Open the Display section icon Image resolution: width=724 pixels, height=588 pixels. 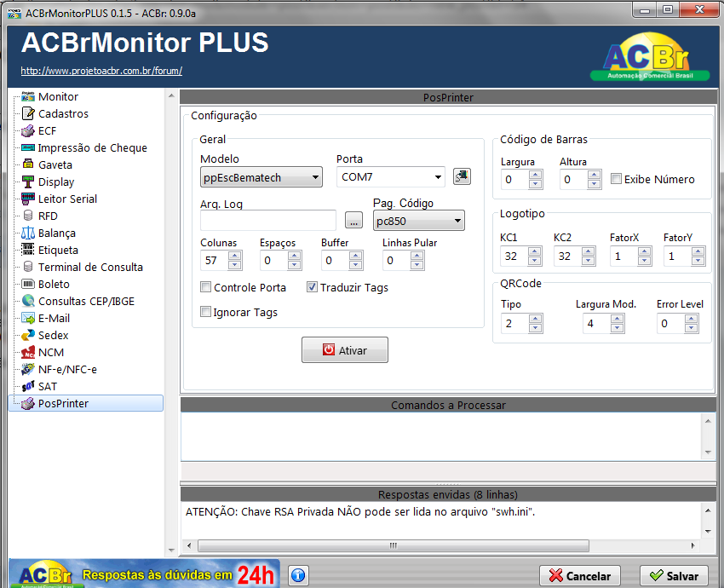[x=28, y=182]
